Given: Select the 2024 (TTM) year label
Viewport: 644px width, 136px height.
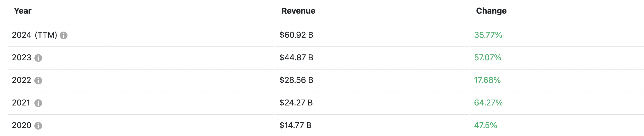Looking at the screenshot, I should click(x=35, y=35).
